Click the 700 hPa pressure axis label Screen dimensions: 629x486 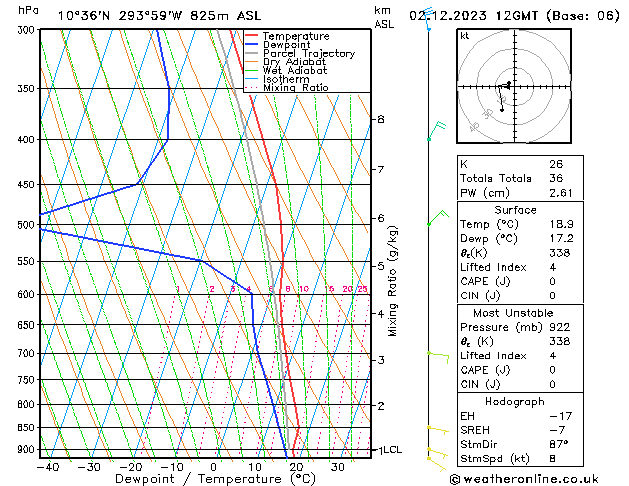point(28,354)
